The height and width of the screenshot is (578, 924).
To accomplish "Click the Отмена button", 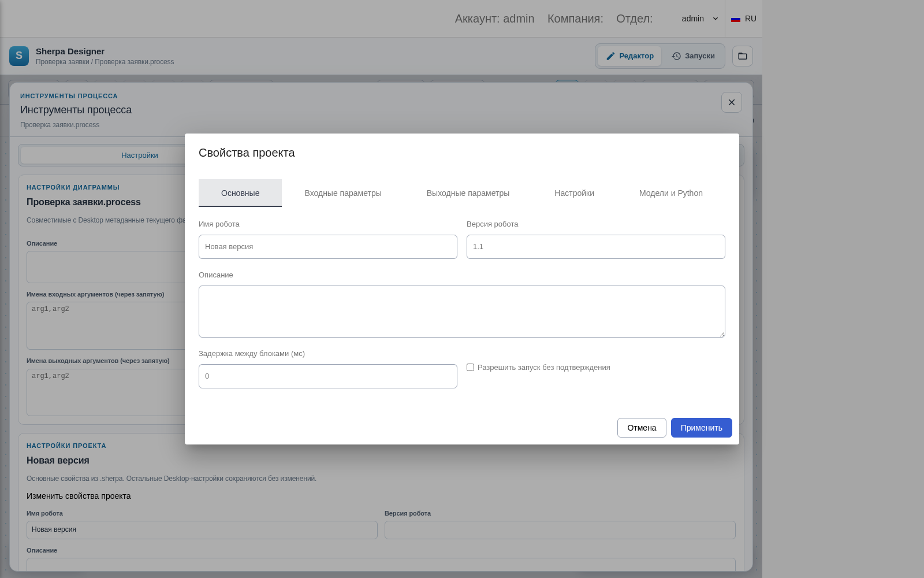I will click(642, 428).
